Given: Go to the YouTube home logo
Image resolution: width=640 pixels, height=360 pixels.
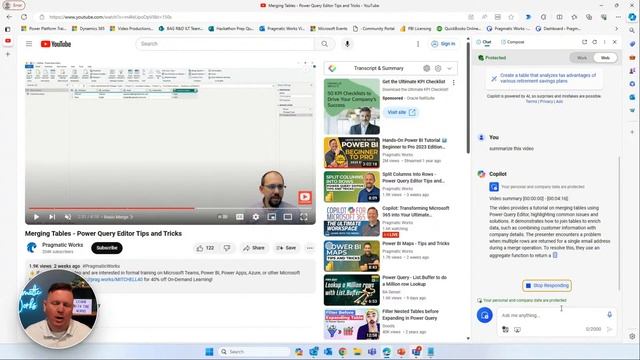Looking at the screenshot, I should coord(56,44).
